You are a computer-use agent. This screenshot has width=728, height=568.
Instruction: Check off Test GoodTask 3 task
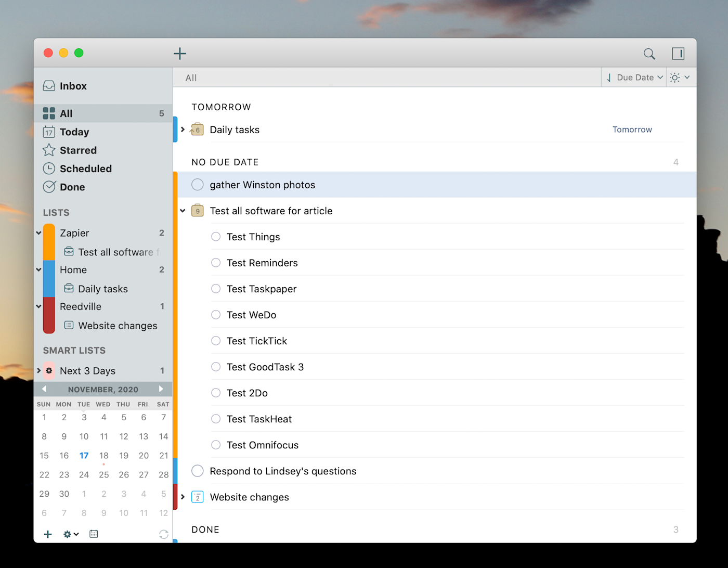tap(216, 367)
